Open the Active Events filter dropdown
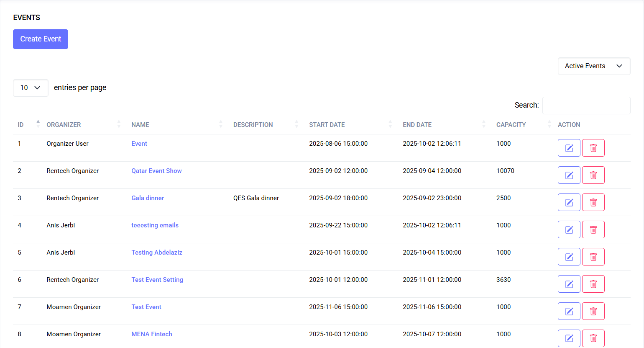Viewport: 644px width, 348px height. (x=594, y=66)
